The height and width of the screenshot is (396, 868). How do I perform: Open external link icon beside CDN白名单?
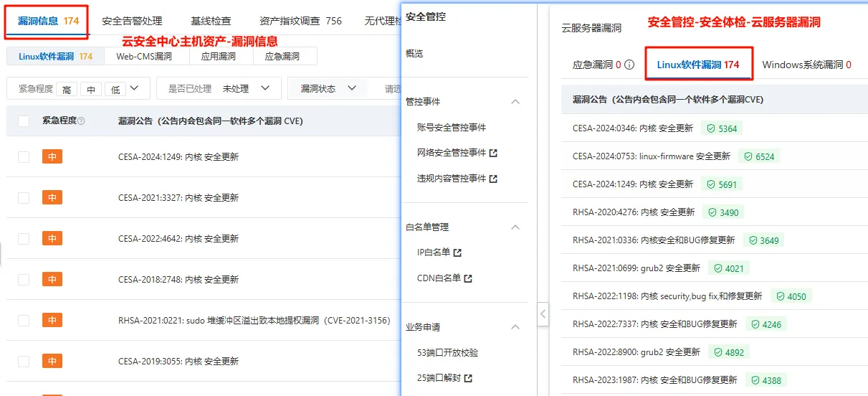(x=468, y=278)
